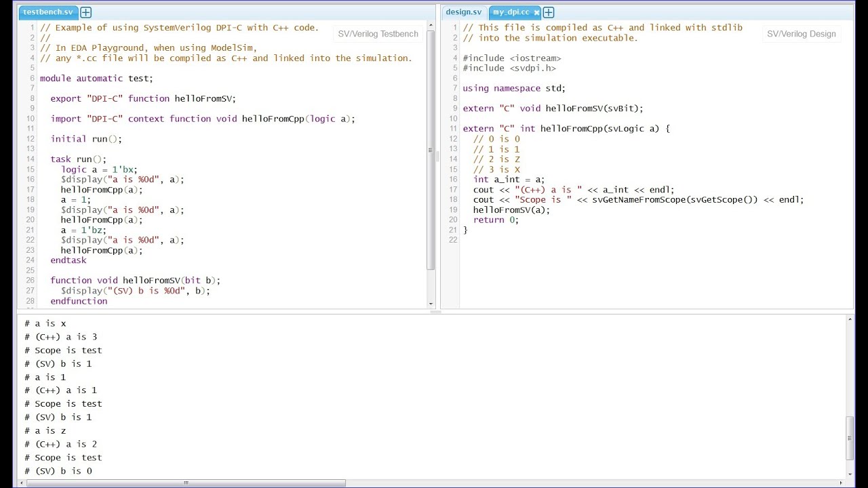The width and height of the screenshot is (868, 488).
Task: Click '// This file is compiled as C++' comment
Action: 602,28
